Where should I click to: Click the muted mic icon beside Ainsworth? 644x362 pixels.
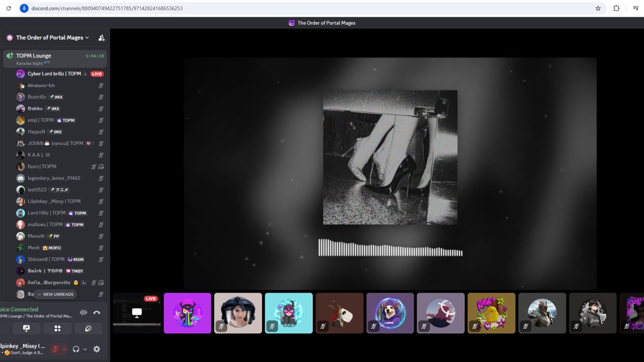101,86
